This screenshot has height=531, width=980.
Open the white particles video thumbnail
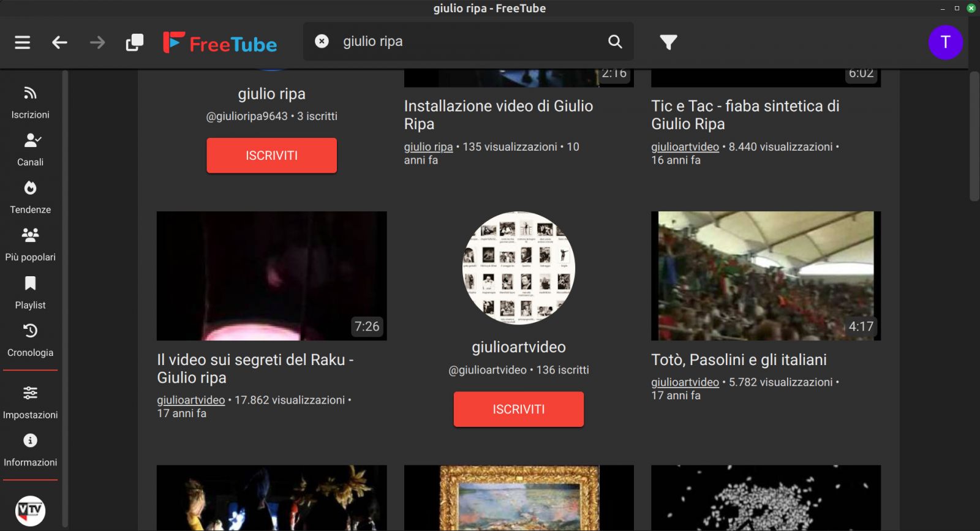coord(766,498)
